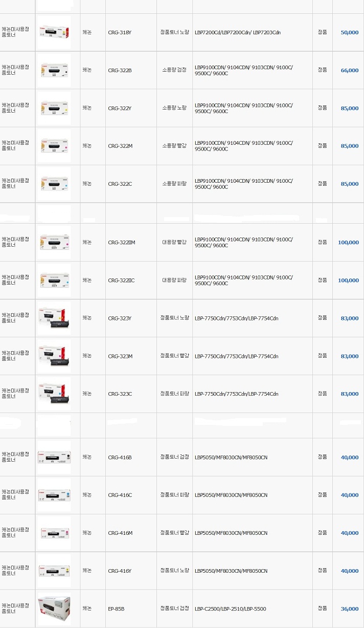Click the LBP7200Cd/LBP7200Cdn compatible printer text

tap(237, 32)
